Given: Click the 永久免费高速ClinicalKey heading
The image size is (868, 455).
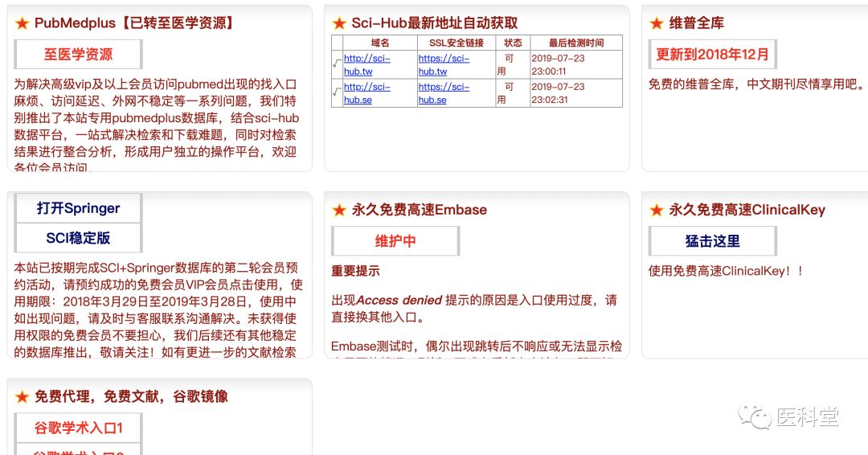Looking at the screenshot, I should [747, 210].
